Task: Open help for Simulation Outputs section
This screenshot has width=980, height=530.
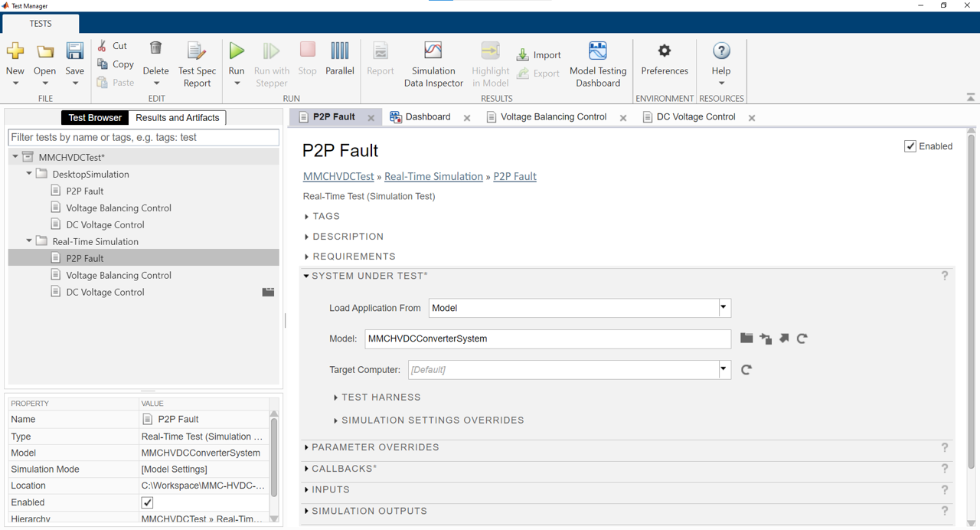Action: coord(945,511)
